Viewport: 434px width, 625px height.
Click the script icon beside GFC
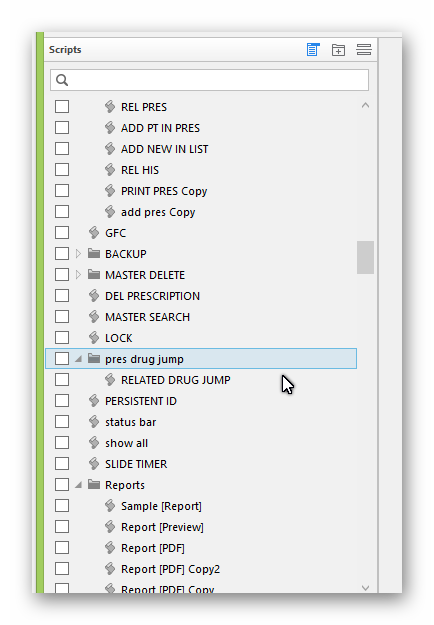[x=94, y=233]
